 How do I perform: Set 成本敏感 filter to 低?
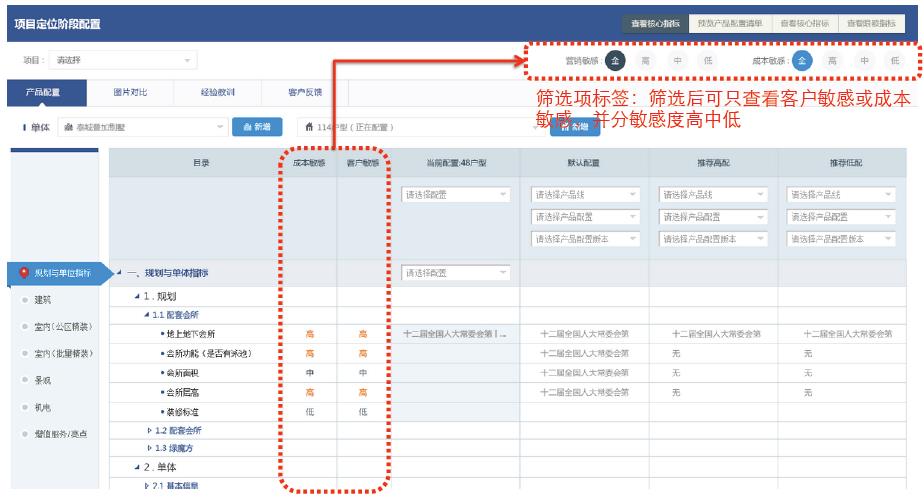pos(895,60)
